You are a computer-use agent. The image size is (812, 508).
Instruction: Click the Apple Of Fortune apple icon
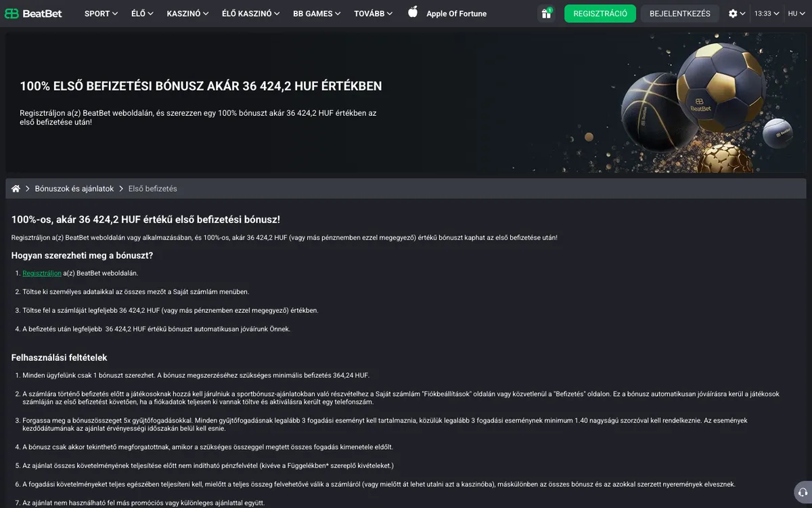click(413, 12)
